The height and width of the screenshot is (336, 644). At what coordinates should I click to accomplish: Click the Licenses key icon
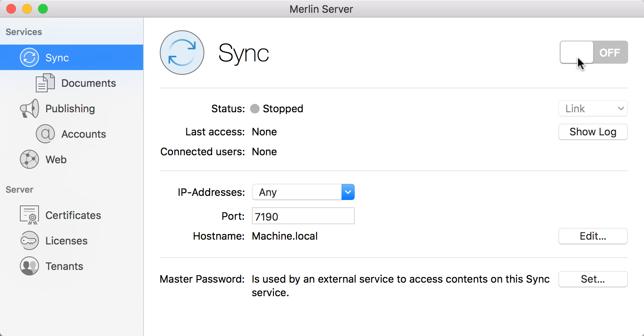pyautogui.click(x=29, y=240)
